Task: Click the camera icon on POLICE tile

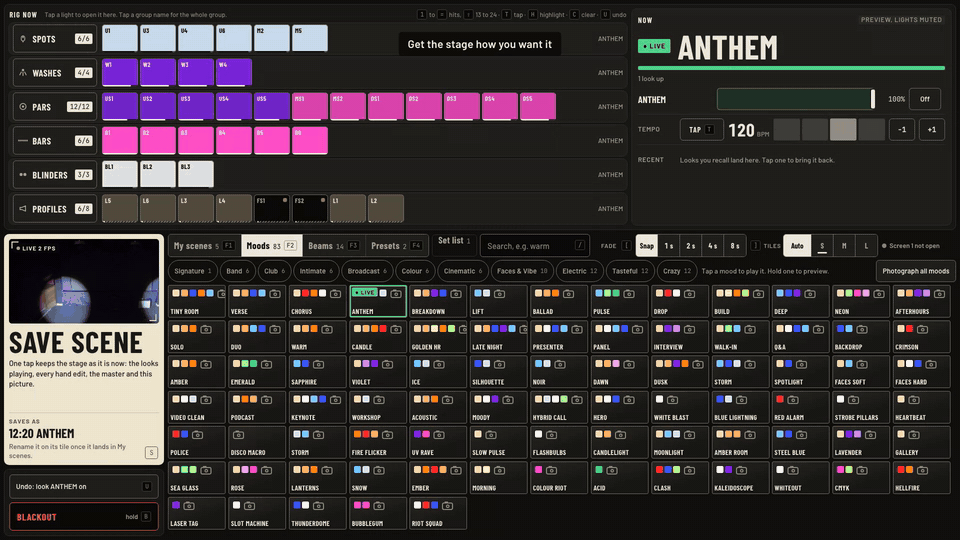Action: click(x=197, y=435)
